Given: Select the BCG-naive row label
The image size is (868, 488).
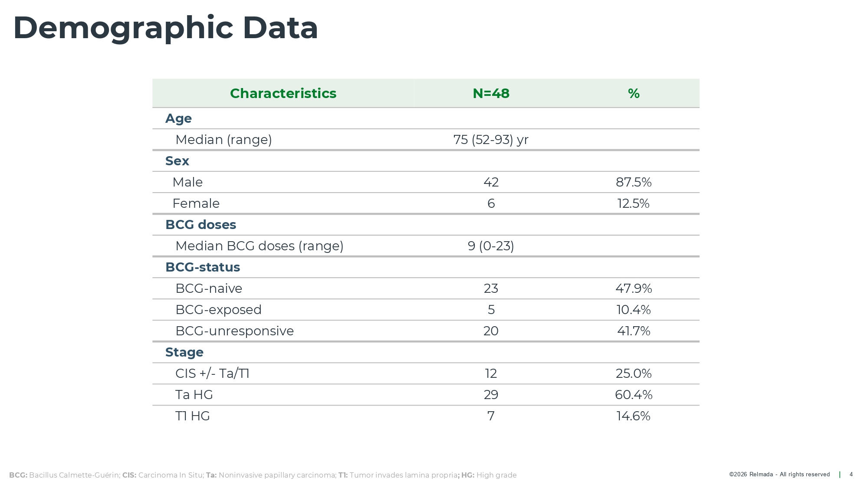Looking at the screenshot, I should tap(209, 288).
